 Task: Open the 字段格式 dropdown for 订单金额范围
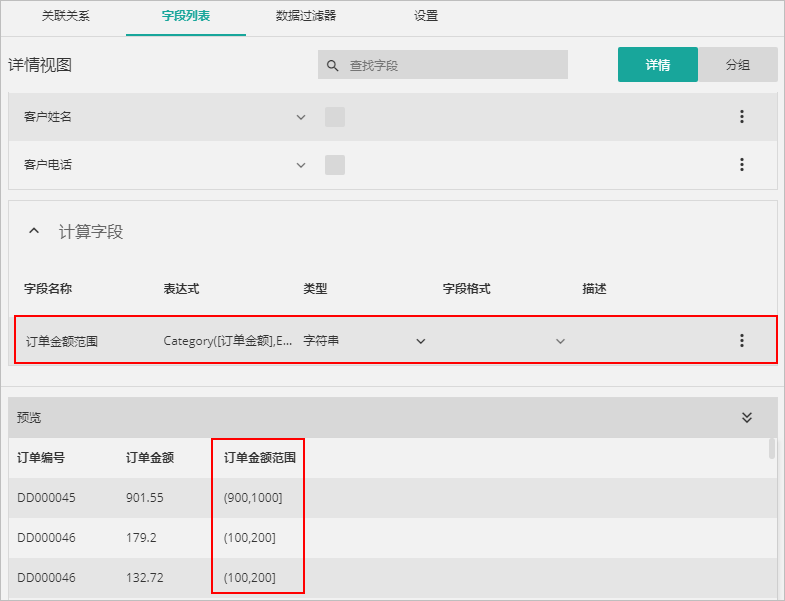[x=560, y=341]
